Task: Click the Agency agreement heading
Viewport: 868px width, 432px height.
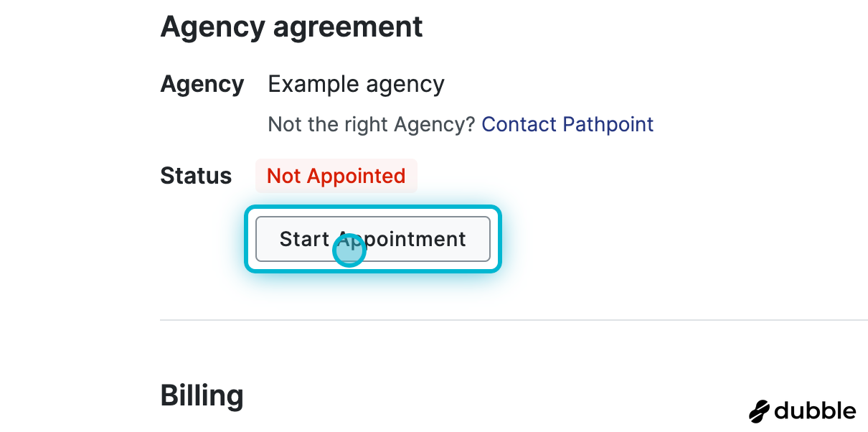Action: [x=291, y=27]
